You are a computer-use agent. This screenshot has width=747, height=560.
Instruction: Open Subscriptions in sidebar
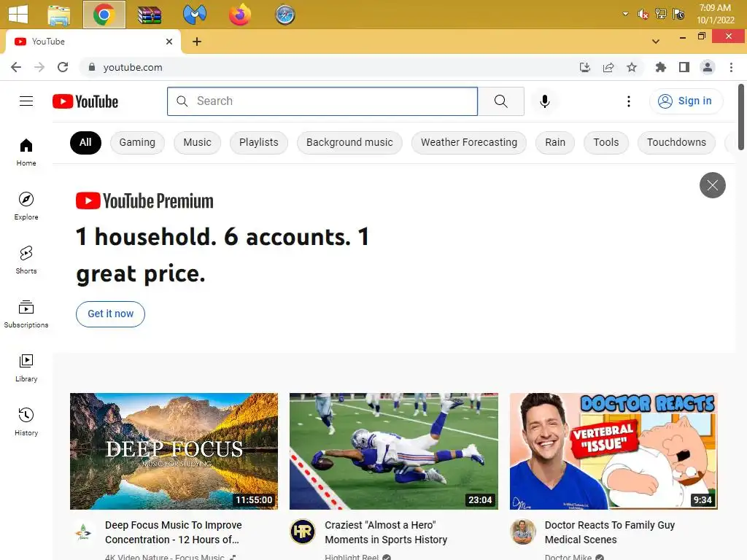pos(26,314)
